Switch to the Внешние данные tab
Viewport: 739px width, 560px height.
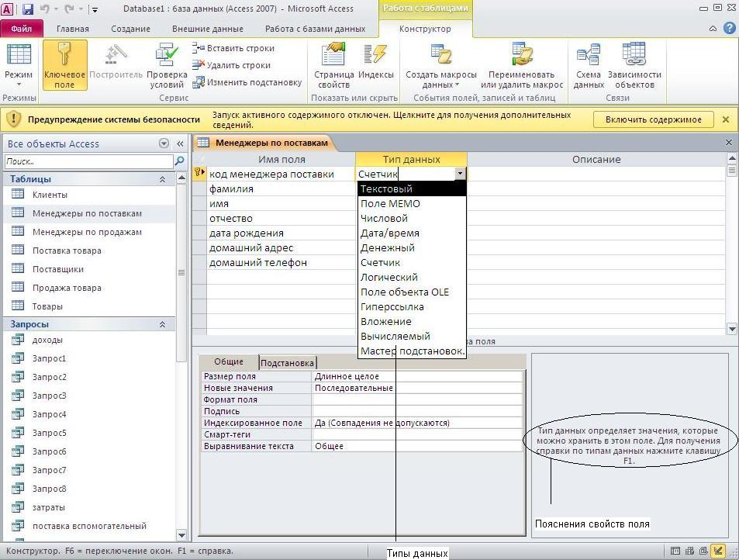tap(207, 29)
